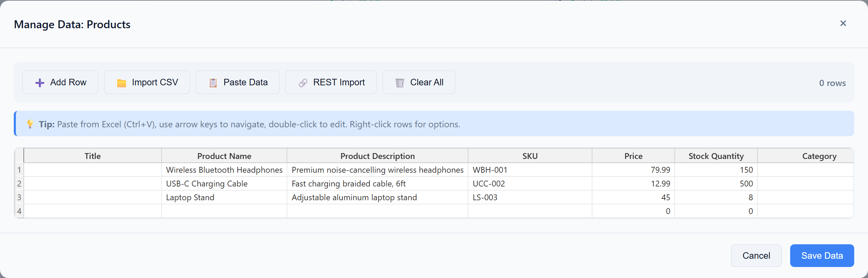
Task: Click the "USB-C Charging Cable" cell
Action: [x=224, y=184]
